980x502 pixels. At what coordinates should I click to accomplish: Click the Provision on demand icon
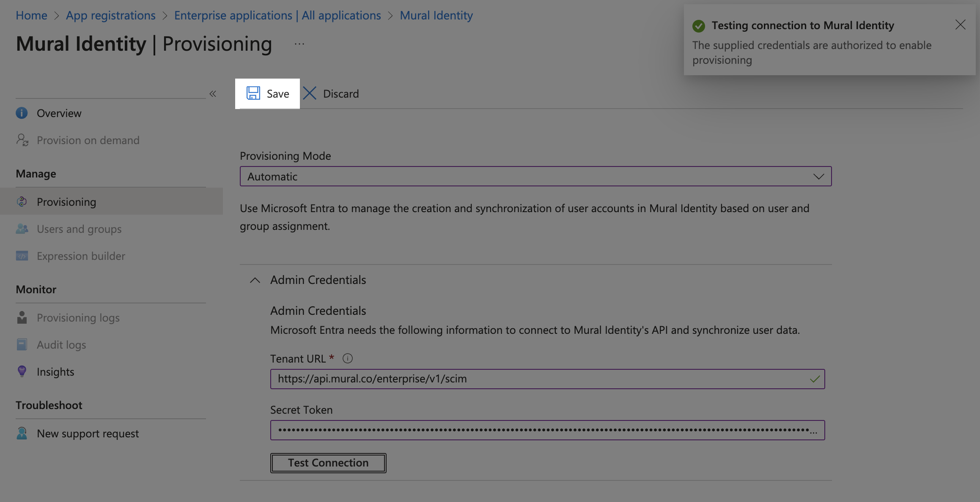[22, 140]
